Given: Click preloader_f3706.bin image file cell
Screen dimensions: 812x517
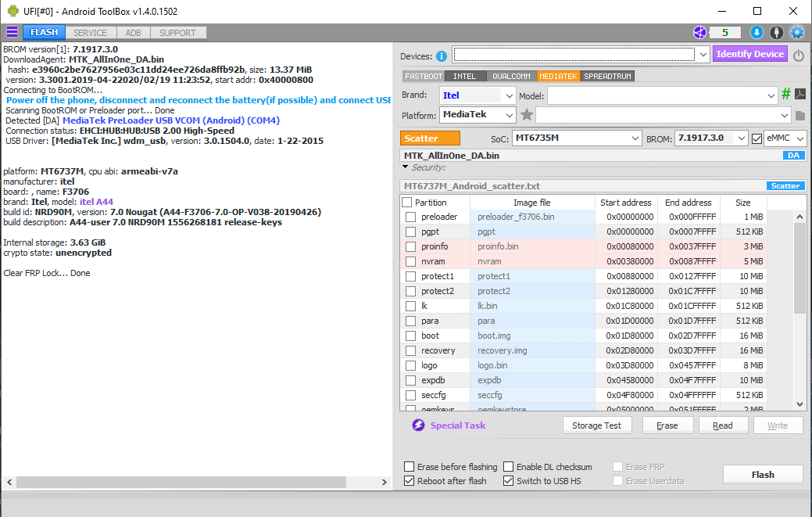Looking at the screenshot, I should (x=532, y=217).
